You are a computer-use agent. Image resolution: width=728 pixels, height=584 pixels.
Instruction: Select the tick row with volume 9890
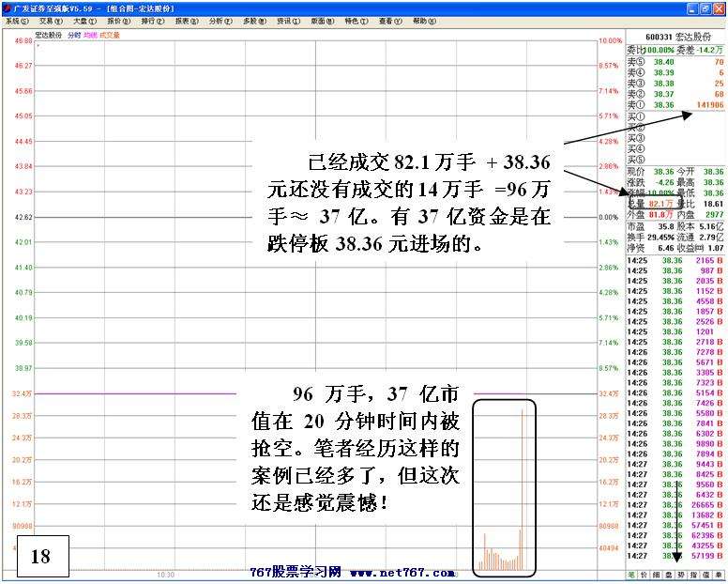675,444
